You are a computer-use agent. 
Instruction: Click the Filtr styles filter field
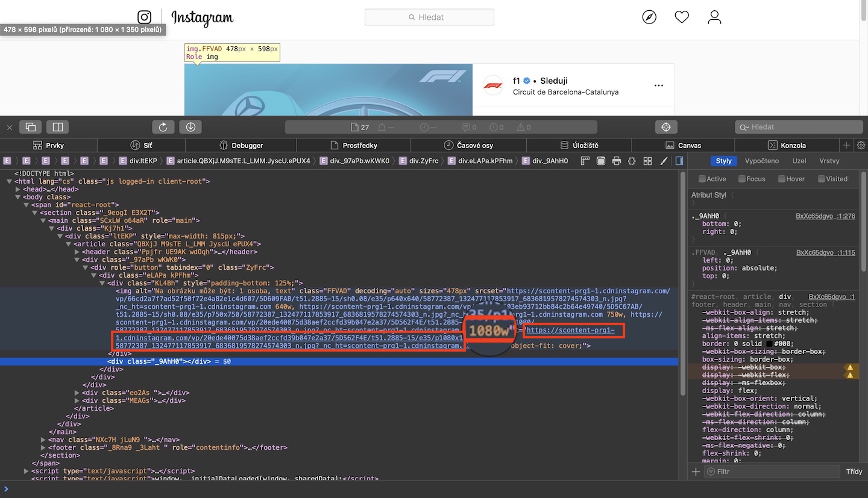(772, 472)
